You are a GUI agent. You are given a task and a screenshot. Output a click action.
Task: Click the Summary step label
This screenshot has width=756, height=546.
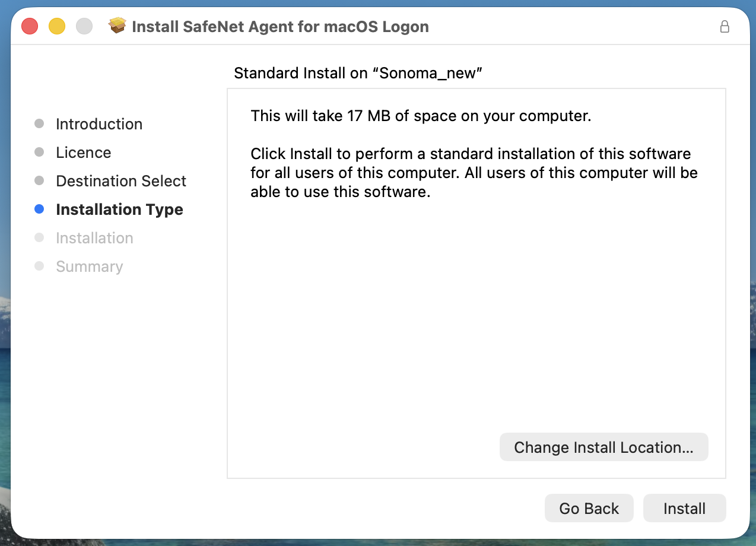coord(89,266)
